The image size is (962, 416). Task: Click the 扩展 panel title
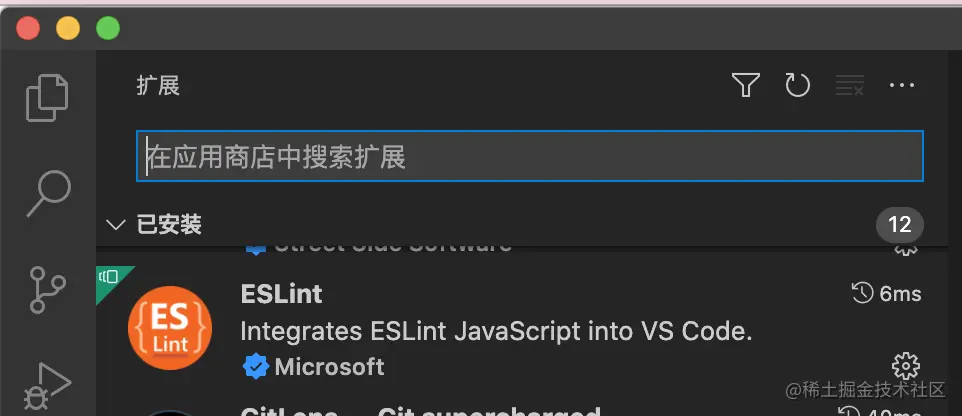click(158, 86)
